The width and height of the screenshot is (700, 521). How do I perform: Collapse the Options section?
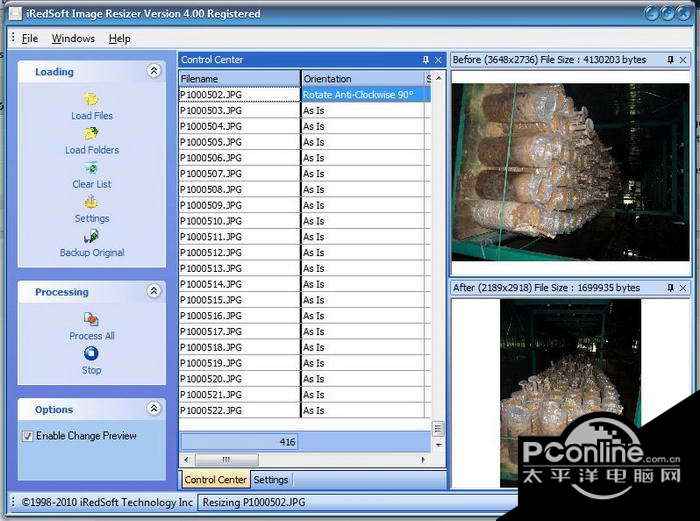tap(154, 408)
